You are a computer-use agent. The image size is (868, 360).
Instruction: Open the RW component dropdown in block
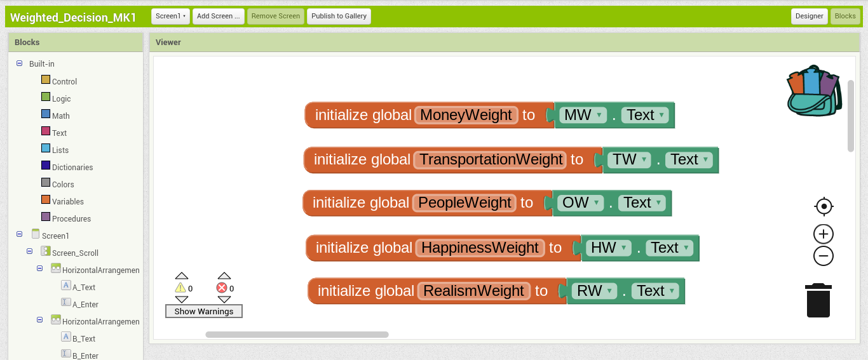coord(595,291)
